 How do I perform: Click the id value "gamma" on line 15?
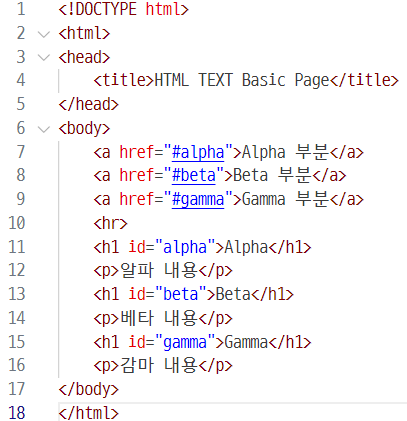coord(185,343)
